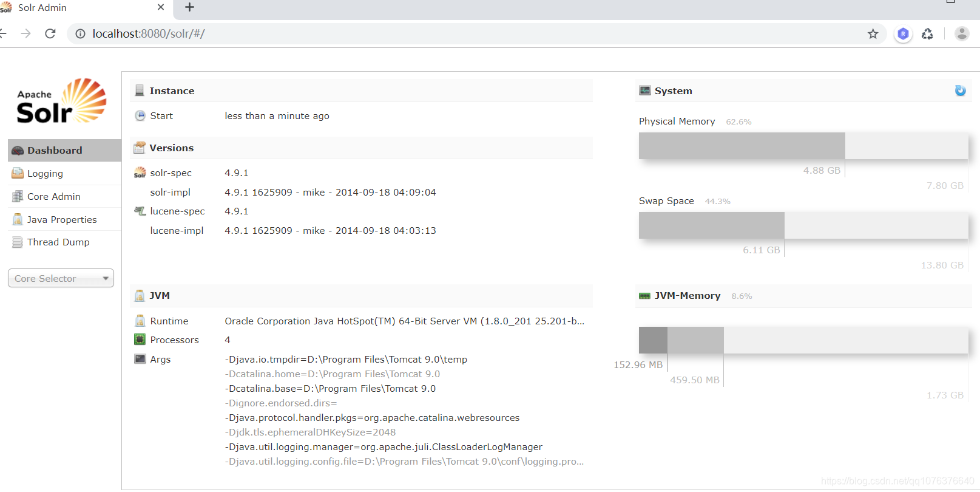This screenshot has height=492, width=980.
Task: Click the -Djdk.tls.ephemeralDHKeySize argument
Action: (310, 432)
